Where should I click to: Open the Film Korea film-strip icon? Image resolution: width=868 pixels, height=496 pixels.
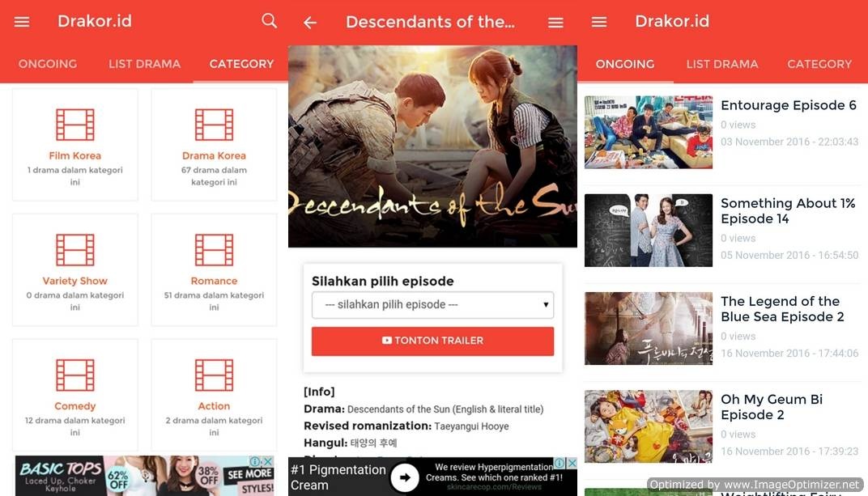75,125
